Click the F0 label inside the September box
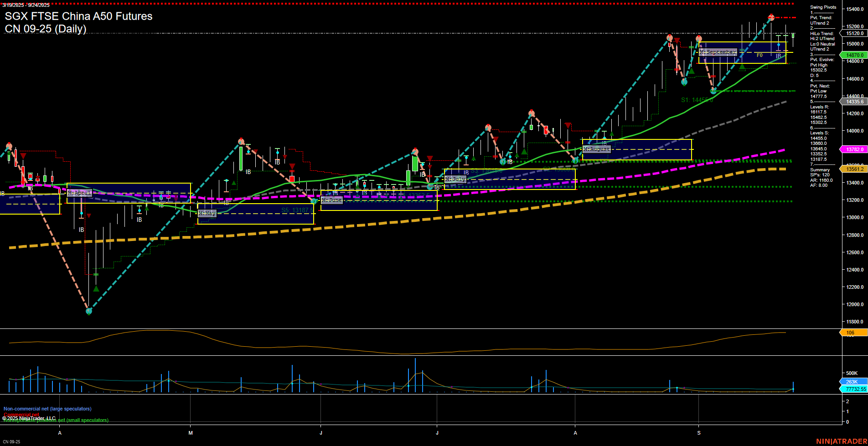 pyautogui.click(x=759, y=55)
